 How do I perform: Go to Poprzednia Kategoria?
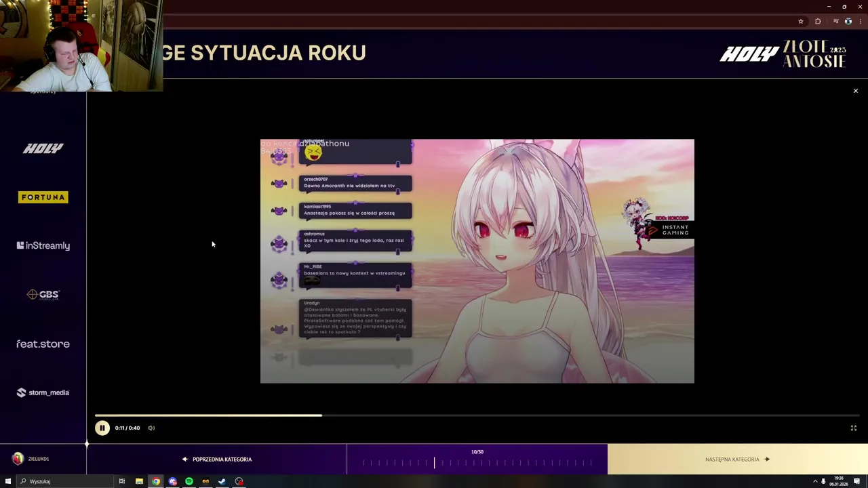click(x=217, y=460)
